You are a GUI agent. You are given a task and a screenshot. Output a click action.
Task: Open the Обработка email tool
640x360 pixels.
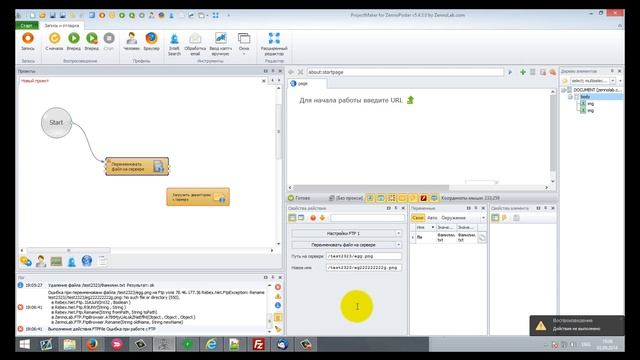click(195, 44)
